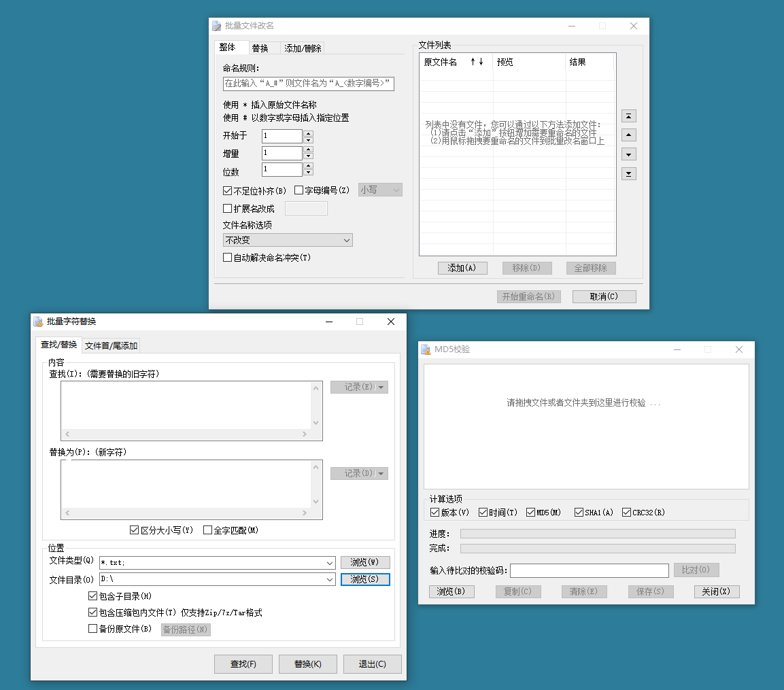Switch to the 替换 tab
This screenshot has width=784, height=690.
click(260, 48)
